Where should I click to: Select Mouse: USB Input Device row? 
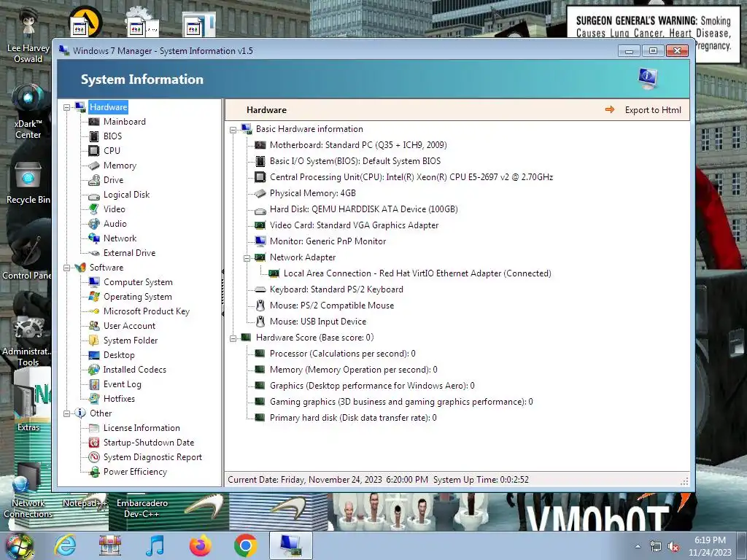coord(318,322)
